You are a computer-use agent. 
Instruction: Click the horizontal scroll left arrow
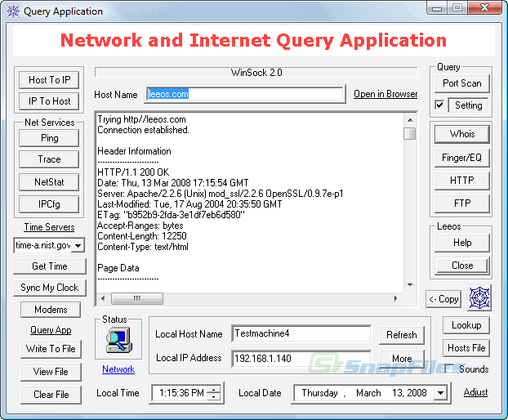(x=103, y=298)
